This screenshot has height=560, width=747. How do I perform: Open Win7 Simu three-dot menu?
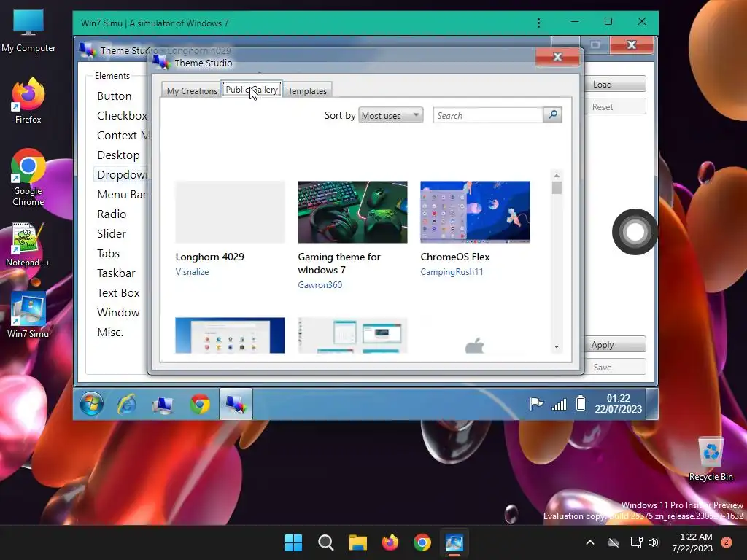tap(538, 23)
